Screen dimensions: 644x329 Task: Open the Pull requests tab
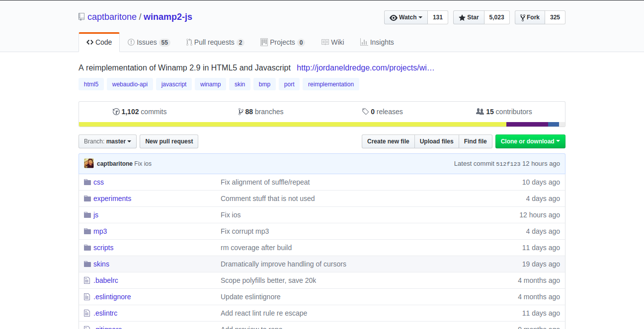(215, 42)
